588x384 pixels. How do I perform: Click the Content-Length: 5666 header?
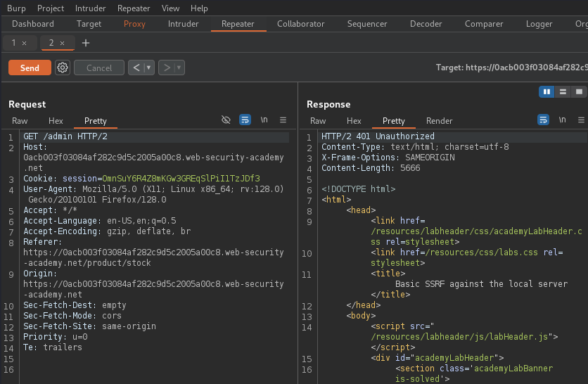pos(371,168)
